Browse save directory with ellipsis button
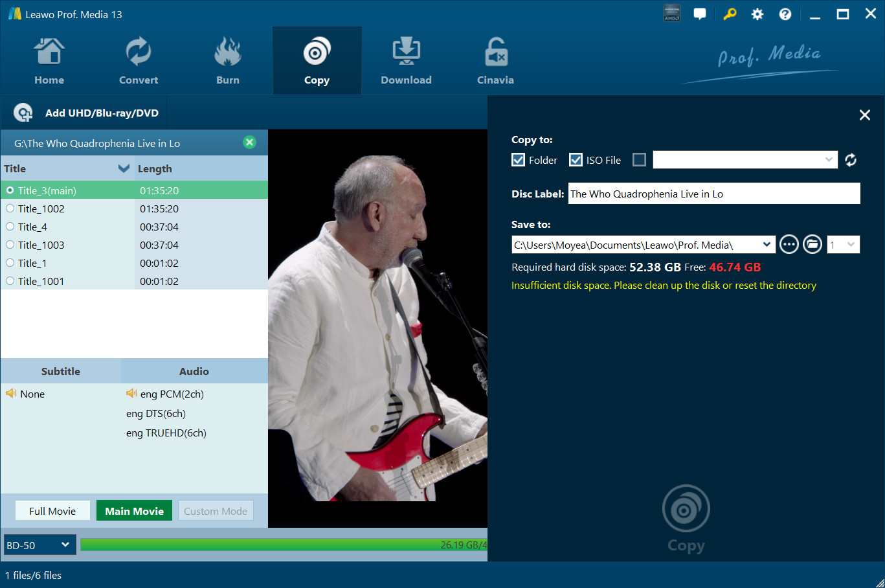Image resolution: width=885 pixels, height=588 pixels. (x=789, y=245)
